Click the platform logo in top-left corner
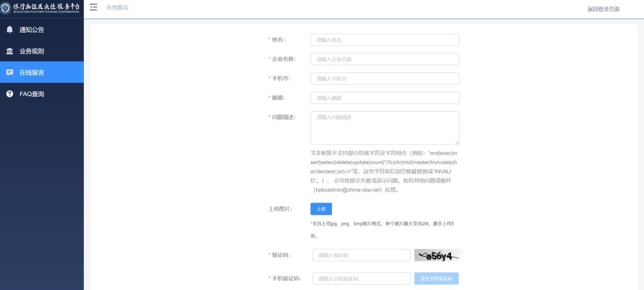The width and height of the screenshot is (644, 290). click(6, 8)
